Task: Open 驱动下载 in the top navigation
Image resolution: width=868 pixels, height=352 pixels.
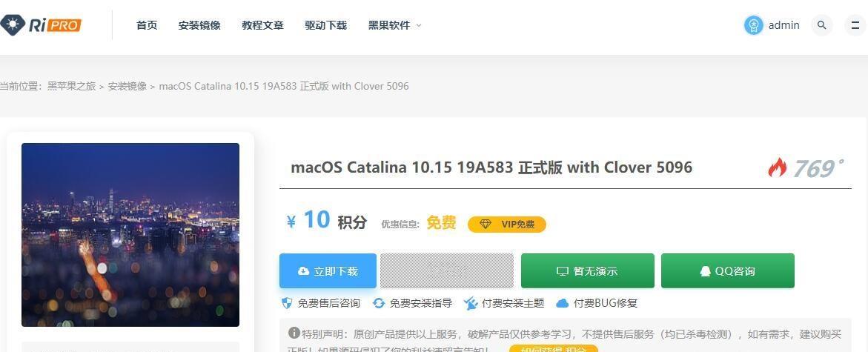Action: [x=325, y=25]
